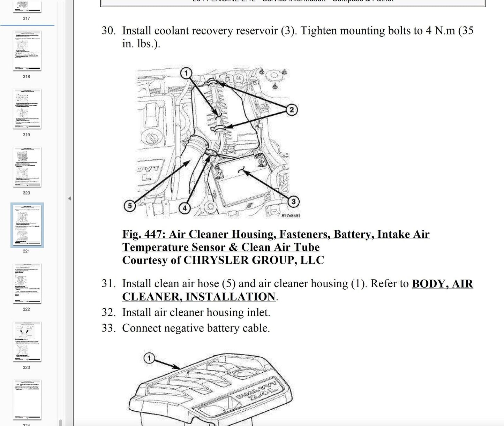
Task: Click step text 'Install air cleaner housing inlet.'
Action: tap(196, 312)
